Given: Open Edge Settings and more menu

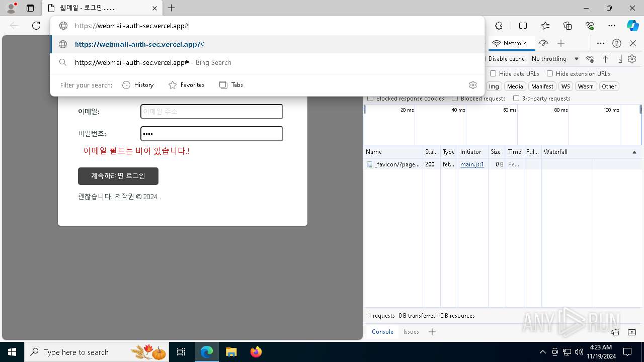Looking at the screenshot, I should tap(612, 26).
